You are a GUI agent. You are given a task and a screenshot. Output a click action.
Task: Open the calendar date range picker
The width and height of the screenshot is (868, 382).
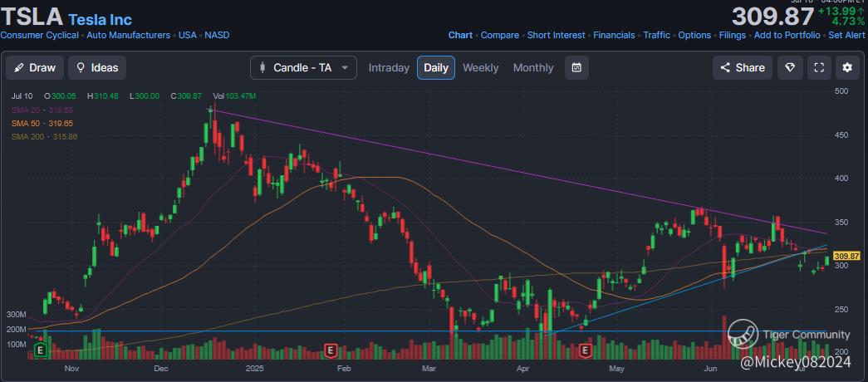576,67
